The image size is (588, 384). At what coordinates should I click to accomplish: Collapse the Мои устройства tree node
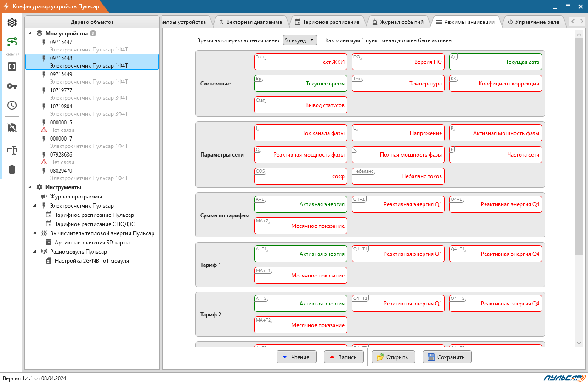pyautogui.click(x=30, y=34)
